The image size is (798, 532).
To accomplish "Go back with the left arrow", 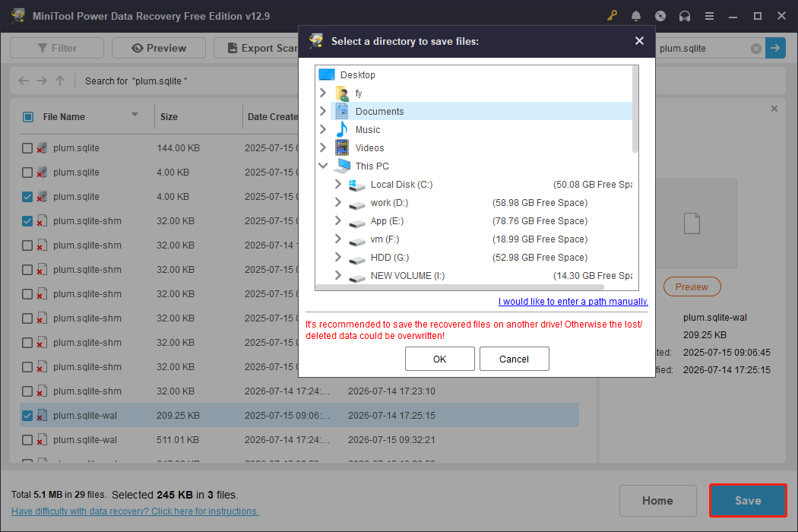I will 24,81.
